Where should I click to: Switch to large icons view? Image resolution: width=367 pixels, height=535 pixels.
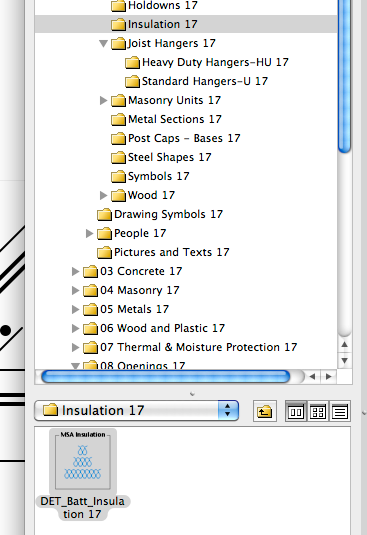click(x=295, y=411)
